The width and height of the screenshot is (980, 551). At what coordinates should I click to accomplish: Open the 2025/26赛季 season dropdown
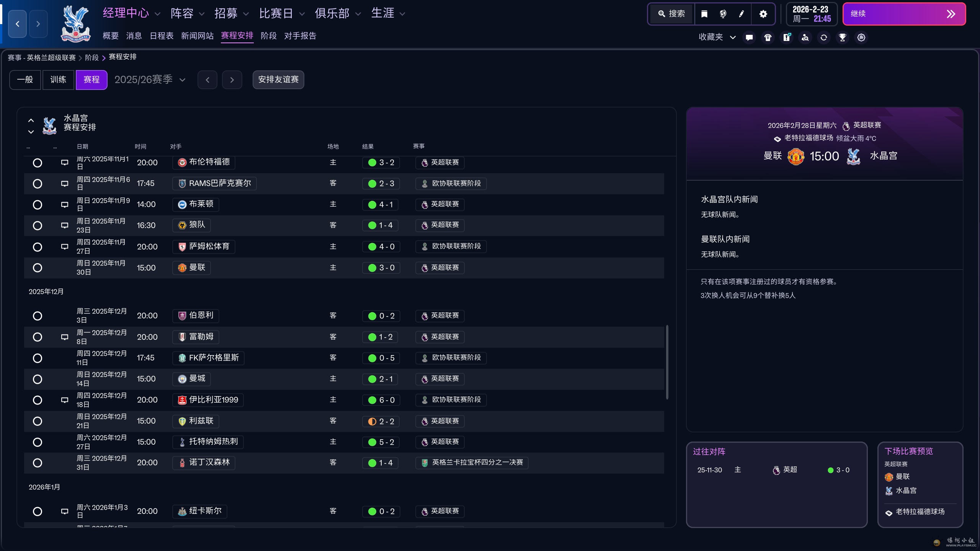pyautogui.click(x=150, y=79)
